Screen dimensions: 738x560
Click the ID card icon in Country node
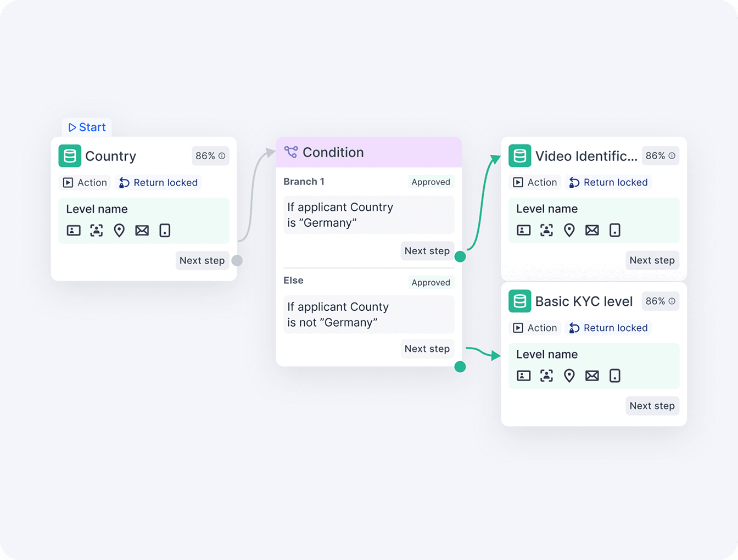[x=74, y=231]
